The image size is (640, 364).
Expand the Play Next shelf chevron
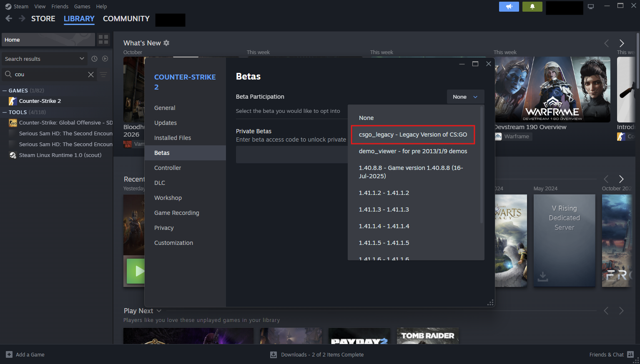[159, 311]
